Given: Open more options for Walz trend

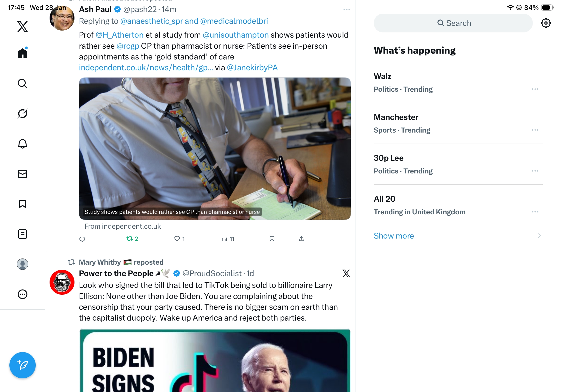Looking at the screenshot, I should pos(535,89).
